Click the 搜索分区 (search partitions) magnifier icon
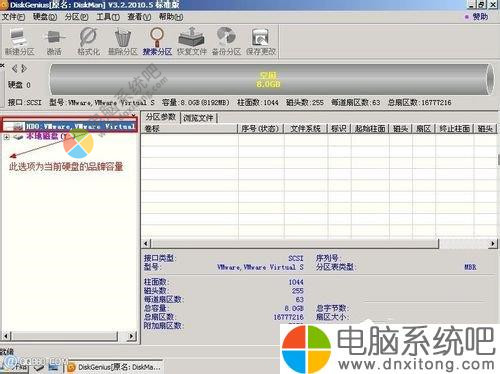The width and height of the screenshot is (500, 374). [157, 42]
